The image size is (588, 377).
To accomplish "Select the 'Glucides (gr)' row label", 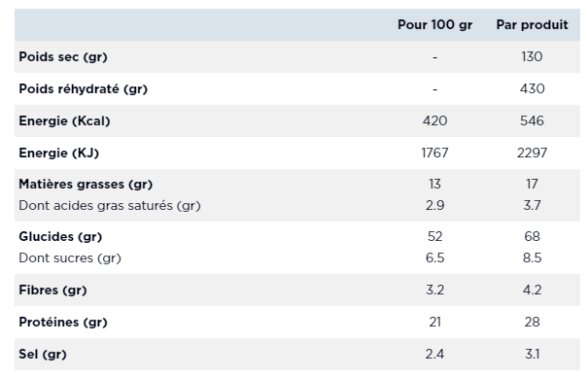I will [60, 237].
